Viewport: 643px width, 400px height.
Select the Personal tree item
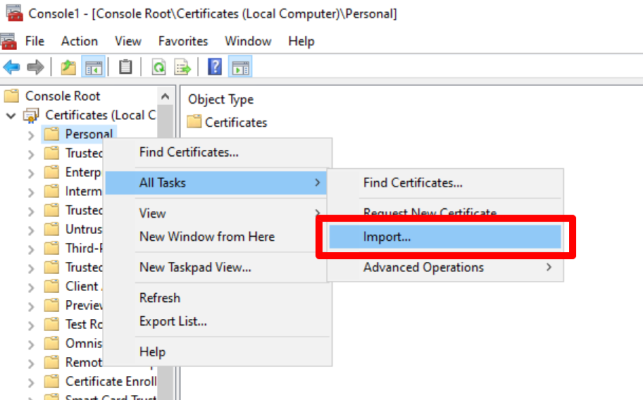pos(79,134)
